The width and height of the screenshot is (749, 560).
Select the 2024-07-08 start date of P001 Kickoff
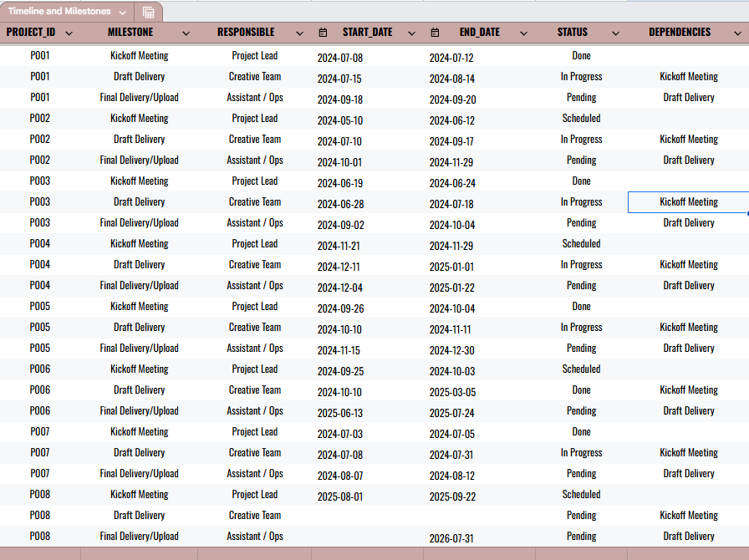340,59
